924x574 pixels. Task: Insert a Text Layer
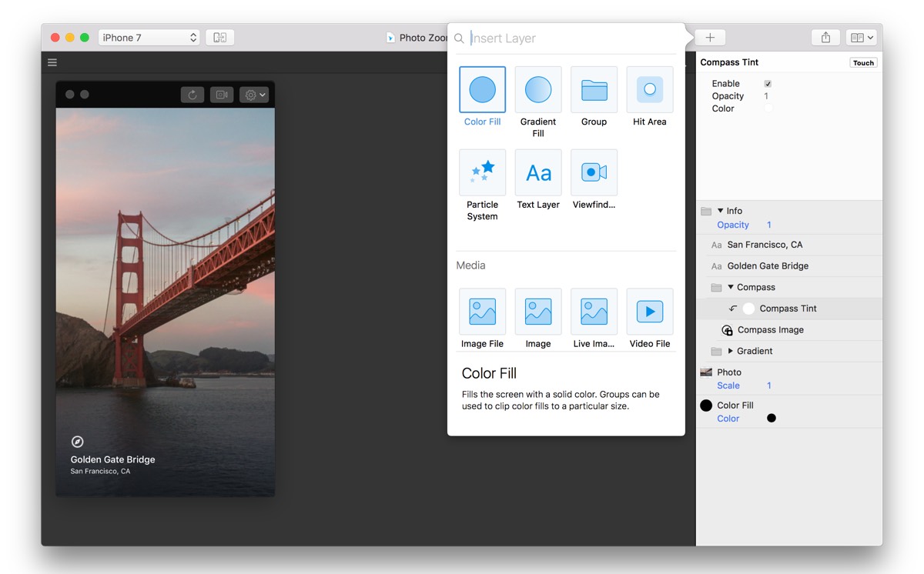[x=537, y=173]
